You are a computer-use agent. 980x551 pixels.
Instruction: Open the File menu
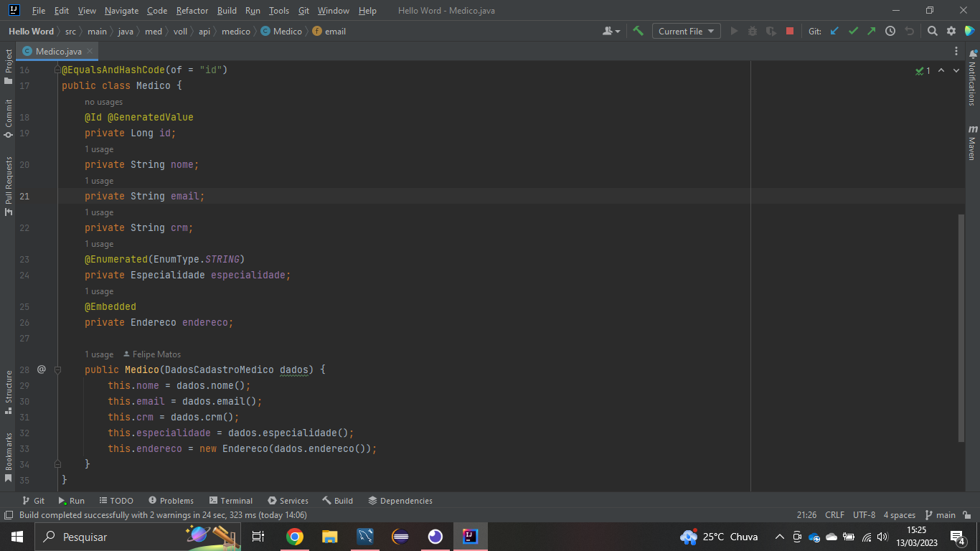(39, 11)
